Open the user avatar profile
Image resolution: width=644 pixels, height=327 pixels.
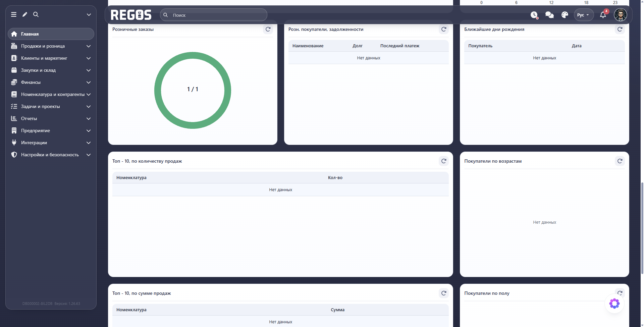[x=621, y=15]
